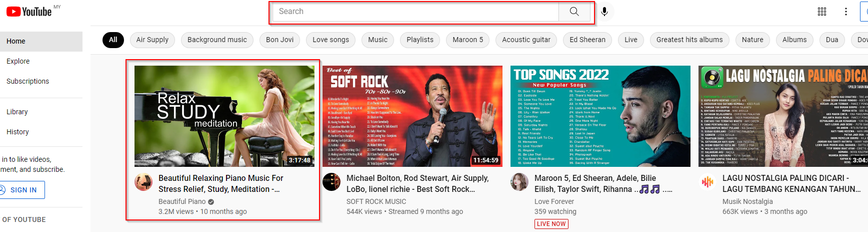
Task: Open Explore in sidebar
Action: coord(41,61)
